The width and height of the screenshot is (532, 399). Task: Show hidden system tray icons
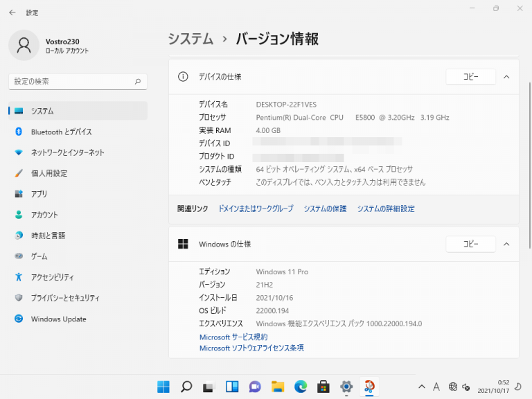click(x=421, y=386)
